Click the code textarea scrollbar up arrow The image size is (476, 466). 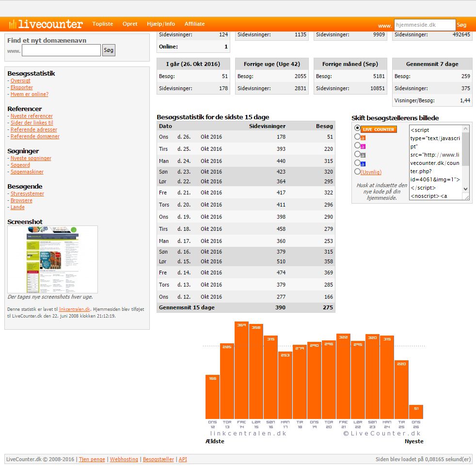tap(466, 129)
